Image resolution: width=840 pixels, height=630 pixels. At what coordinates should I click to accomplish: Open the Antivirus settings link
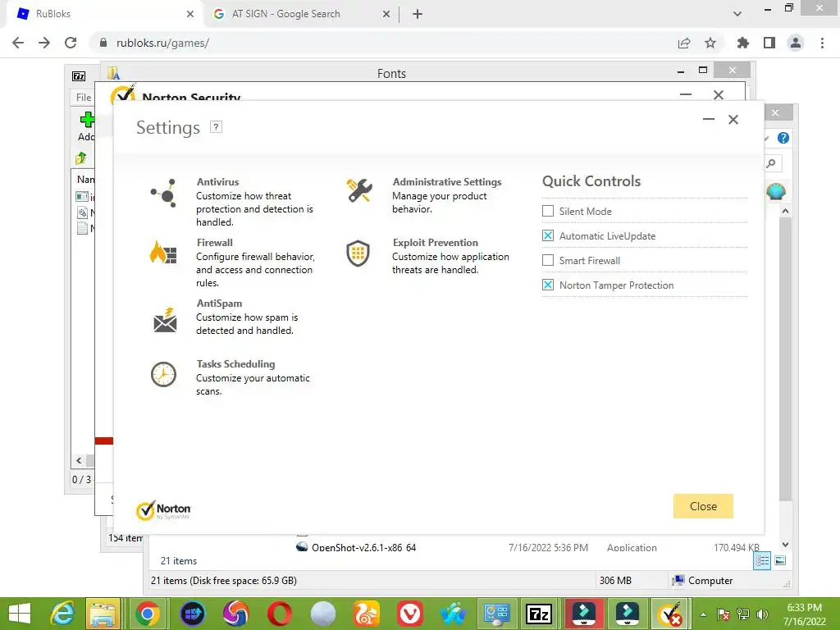[x=217, y=181]
